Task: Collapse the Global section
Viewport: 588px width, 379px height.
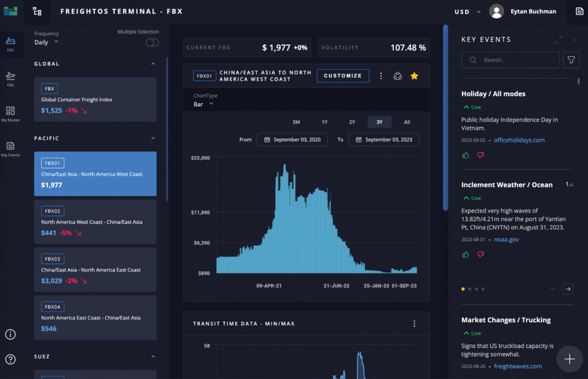Action: coord(153,64)
